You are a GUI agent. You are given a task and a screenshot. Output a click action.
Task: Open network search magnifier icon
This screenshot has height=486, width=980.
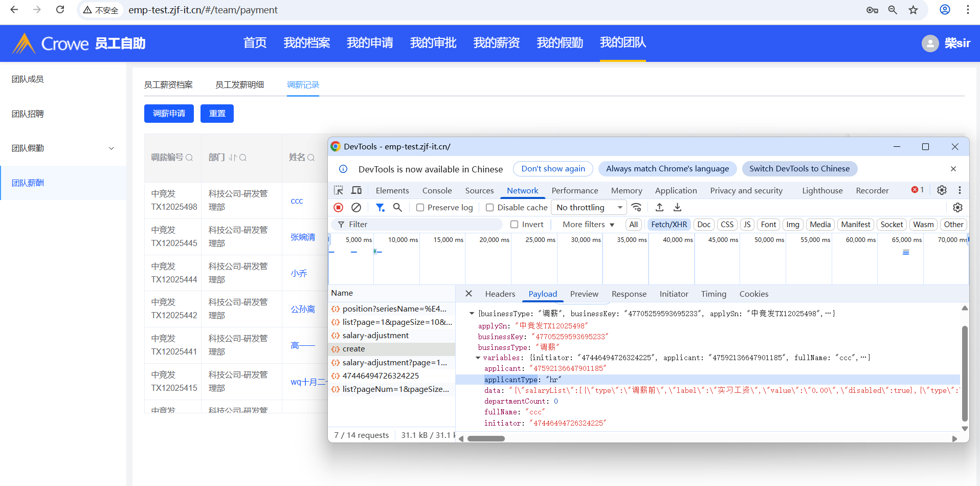[x=397, y=207]
